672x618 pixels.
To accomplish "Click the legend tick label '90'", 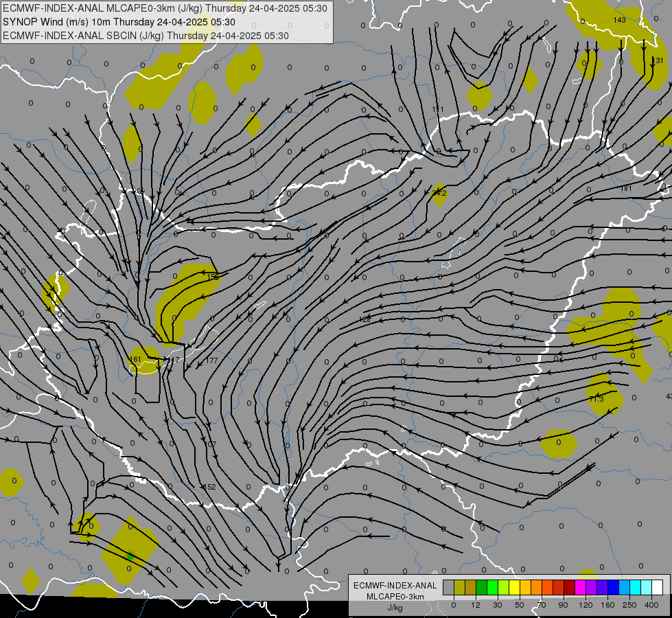I will coord(564,605).
